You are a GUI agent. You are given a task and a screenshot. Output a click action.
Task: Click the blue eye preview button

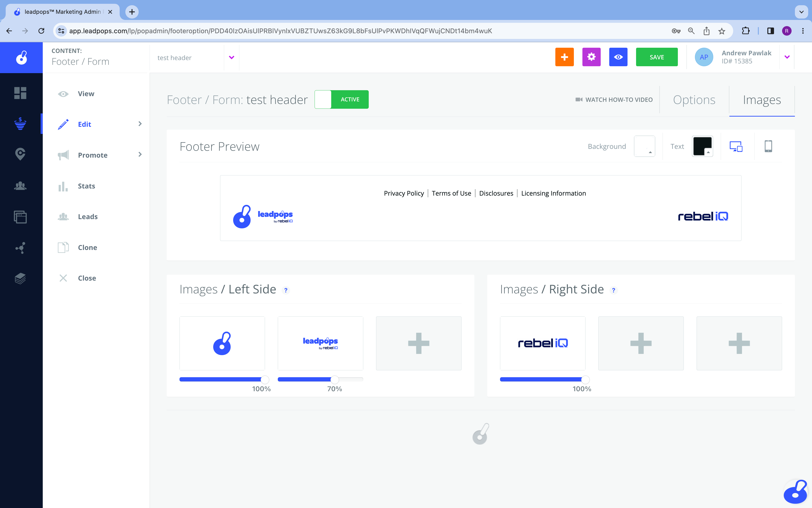(x=618, y=57)
